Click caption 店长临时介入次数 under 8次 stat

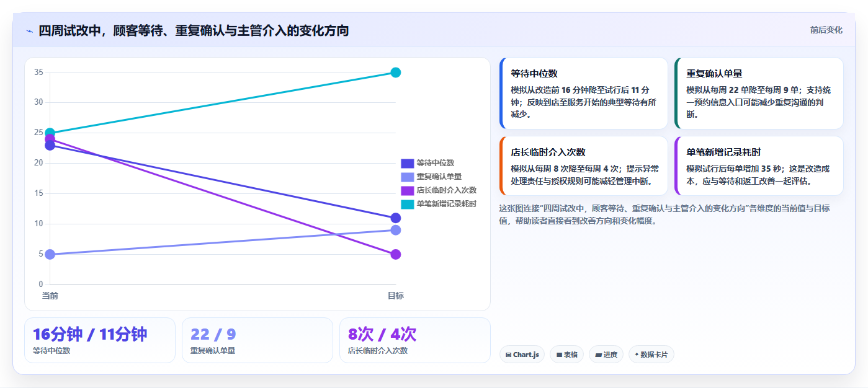pyautogui.click(x=378, y=351)
